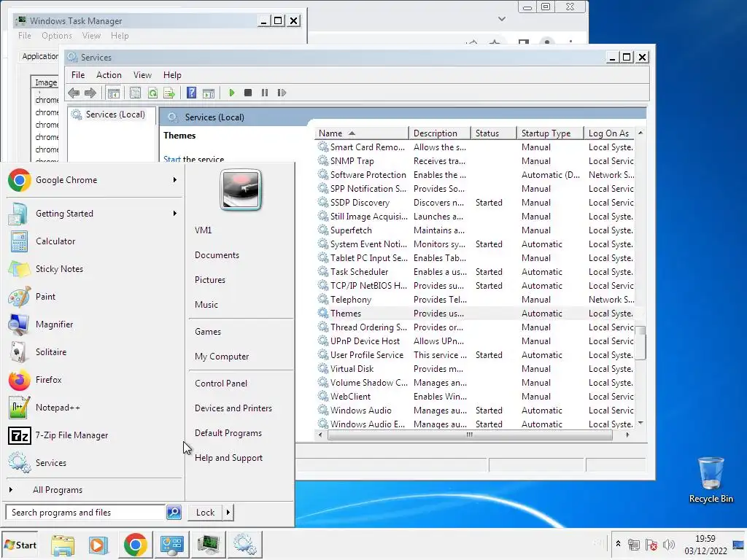The height and width of the screenshot is (560, 747).
Task: Open the Action menu in Services
Action: [x=109, y=75]
